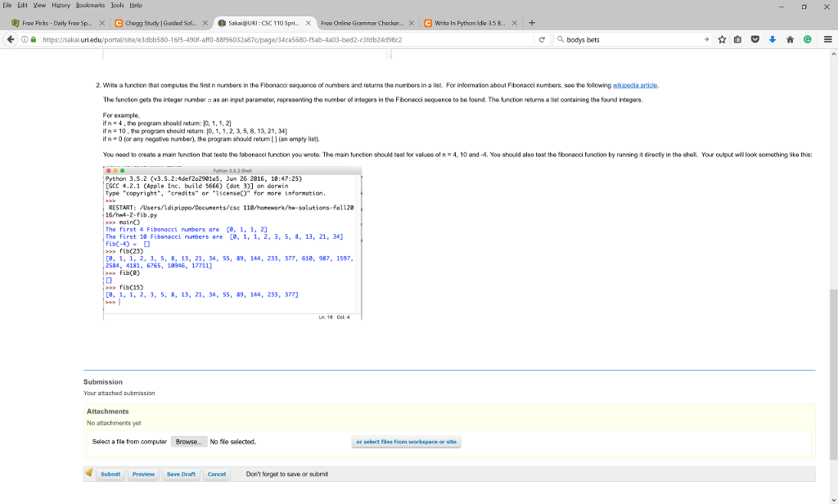Open the Pocket icon in the toolbar

[756, 39]
